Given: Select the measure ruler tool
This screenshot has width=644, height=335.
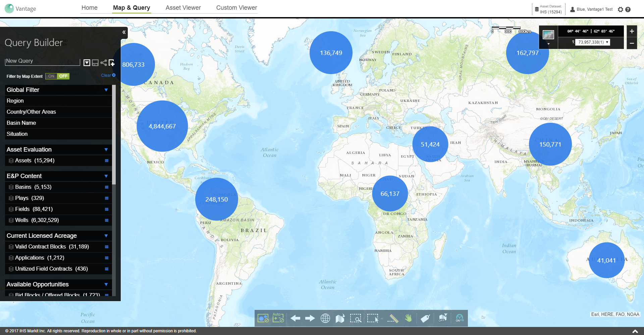Looking at the screenshot, I should tap(393, 318).
